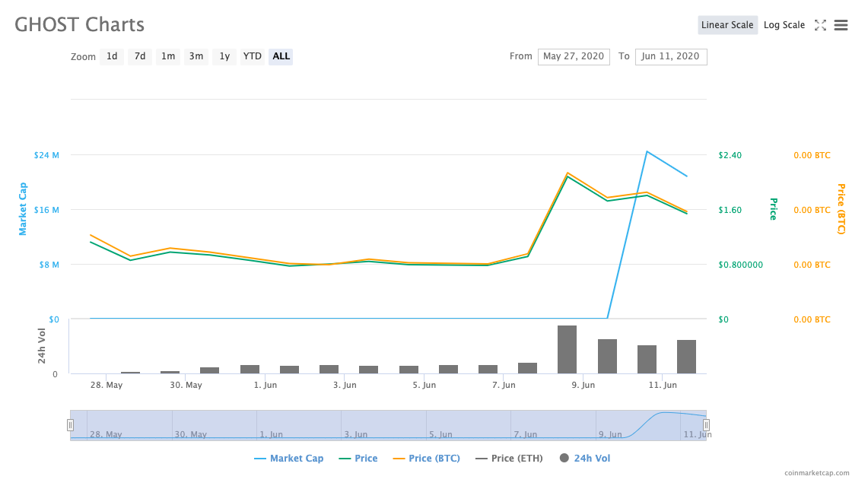Click the 1. Jun date axis label
This screenshot has height=489, width=868.
coord(265,385)
